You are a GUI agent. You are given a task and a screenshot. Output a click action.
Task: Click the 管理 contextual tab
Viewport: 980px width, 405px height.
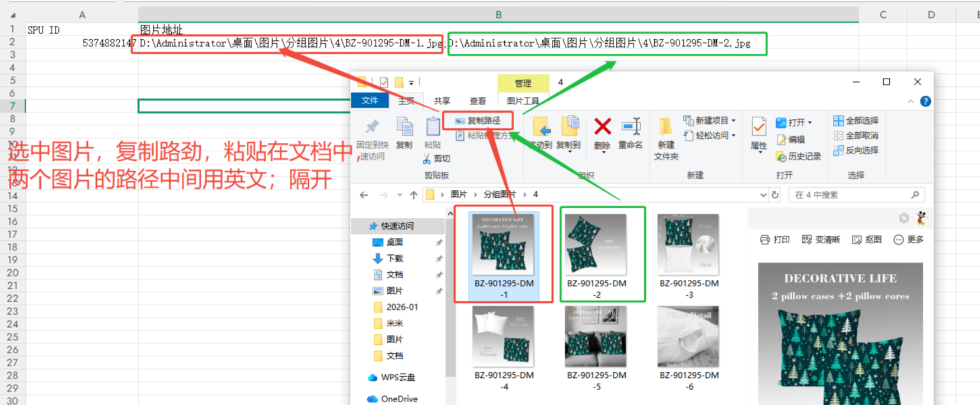pos(523,83)
